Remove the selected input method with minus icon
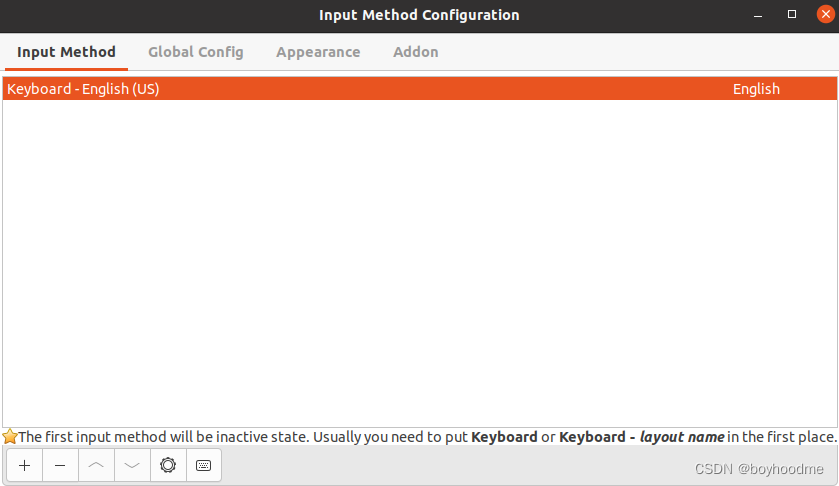Image resolution: width=839 pixels, height=486 pixels. [60, 466]
